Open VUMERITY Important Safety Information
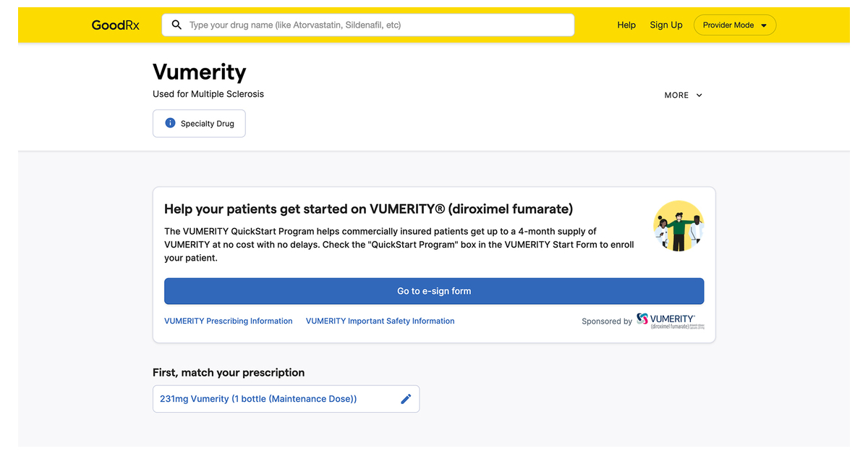Viewport: 868px width, 454px height. 380,321
